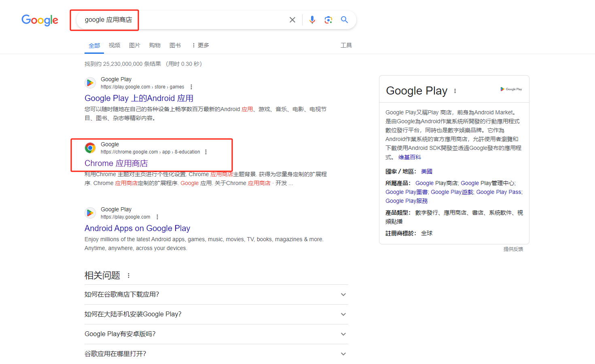Select the 全部 tab
Viewport: 595px width, 364px height.
[x=94, y=46]
